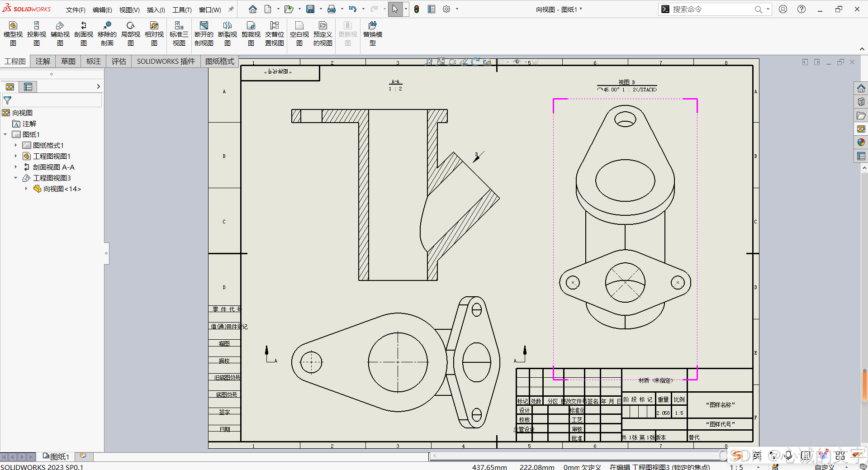This screenshot has width=868, height=470.
Task: Select the Section View (剖面视图) tool
Action: 84,34
